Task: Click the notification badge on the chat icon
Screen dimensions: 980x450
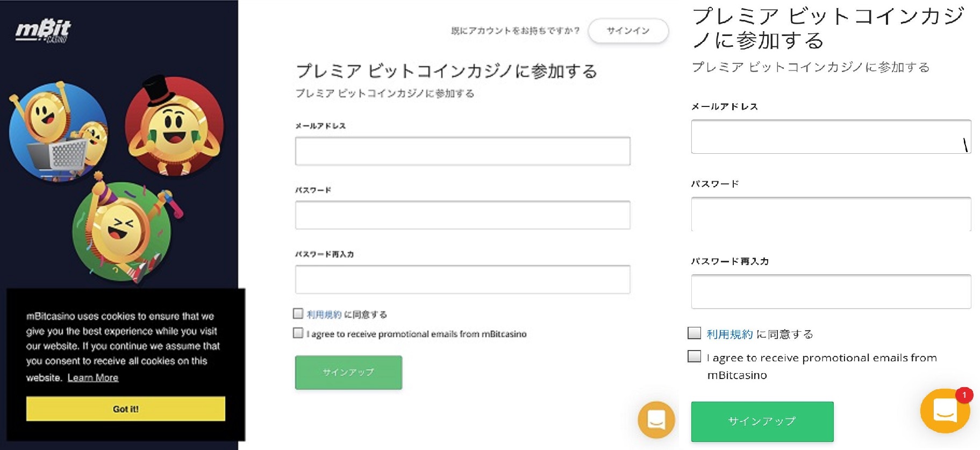Action: 965,394
